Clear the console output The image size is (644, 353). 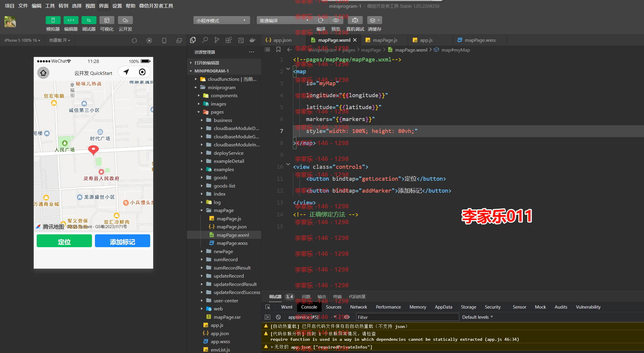tap(278, 317)
